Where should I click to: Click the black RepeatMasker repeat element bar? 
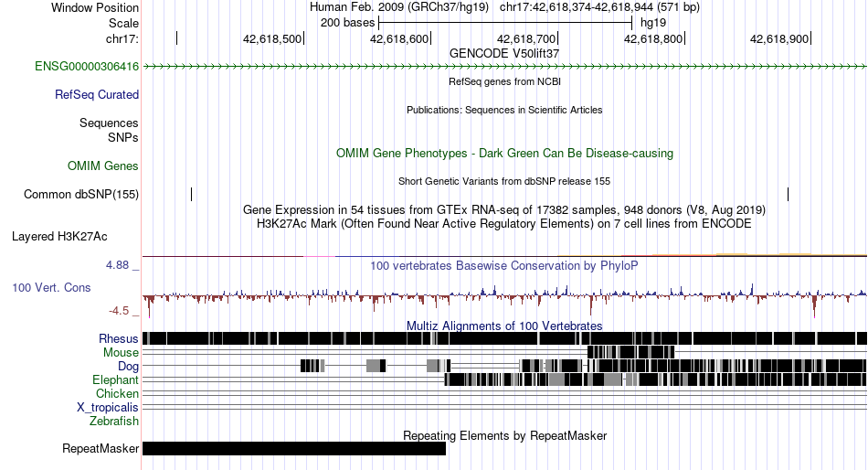click(294, 448)
